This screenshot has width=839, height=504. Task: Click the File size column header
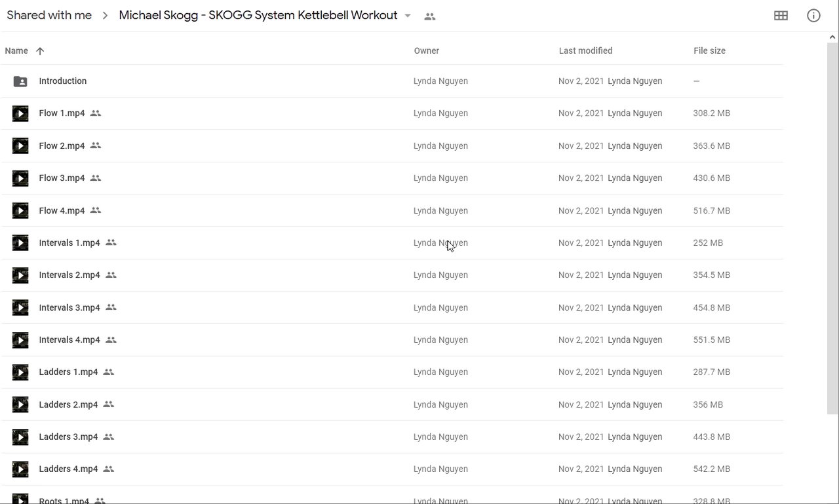tap(709, 51)
